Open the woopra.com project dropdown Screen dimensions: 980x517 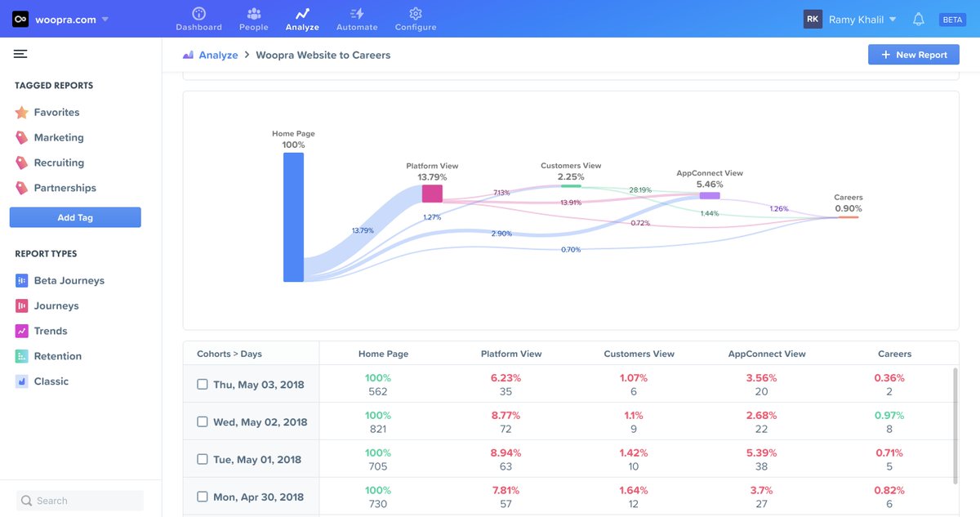coord(72,19)
